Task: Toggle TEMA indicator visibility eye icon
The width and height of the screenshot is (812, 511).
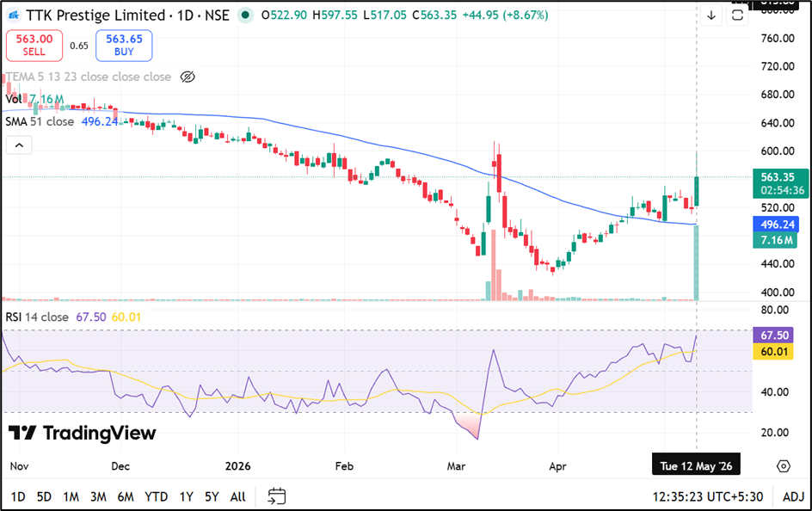Action: (x=188, y=77)
